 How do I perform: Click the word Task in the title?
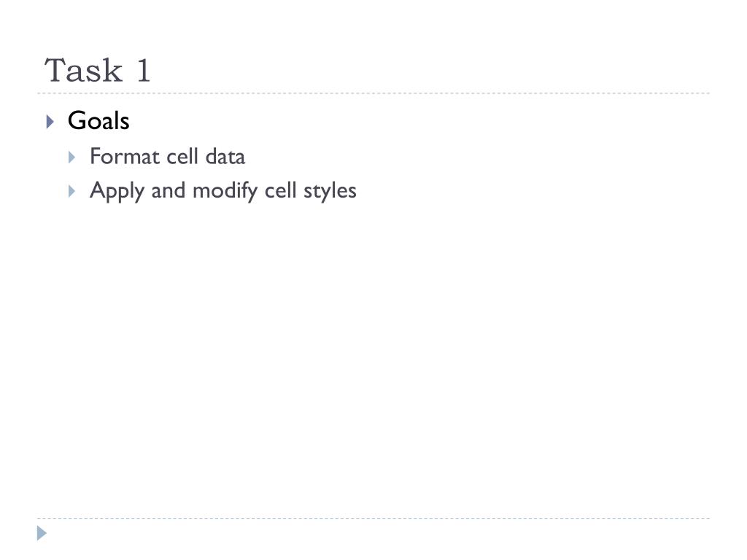pyautogui.click(x=84, y=71)
